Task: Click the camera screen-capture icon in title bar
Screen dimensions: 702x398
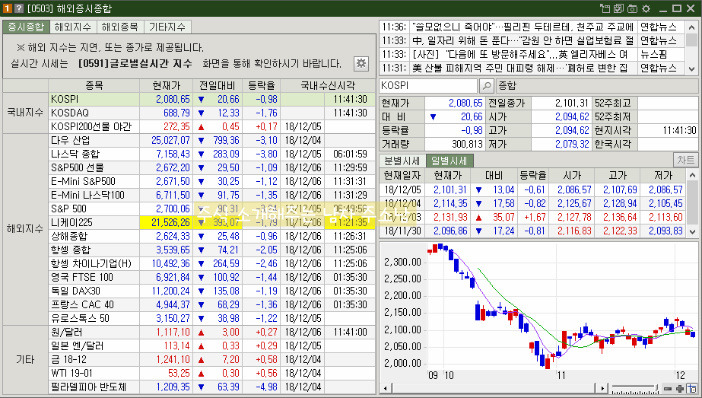Action: coord(632,8)
